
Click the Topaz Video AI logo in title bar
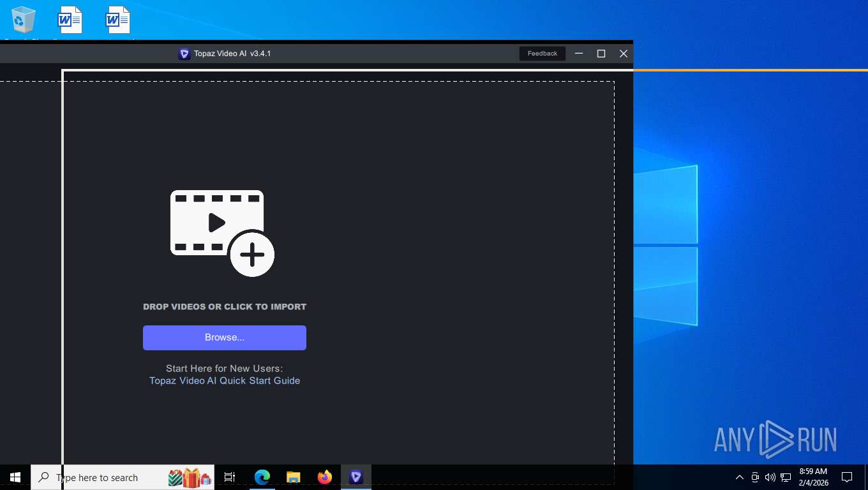coord(184,54)
